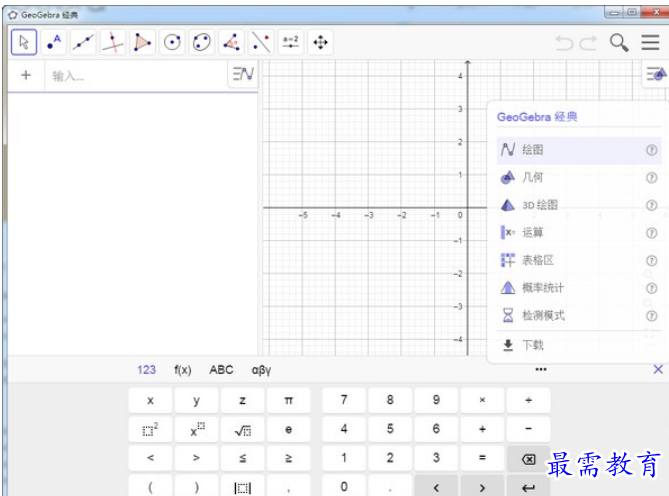
Task: Select the Line through two points tool
Action: [x=83, y=42]
